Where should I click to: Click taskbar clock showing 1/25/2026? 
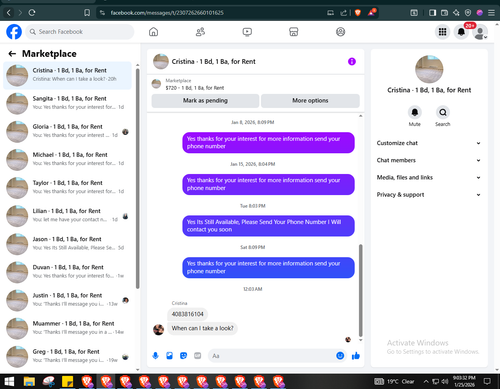point(464,381)
